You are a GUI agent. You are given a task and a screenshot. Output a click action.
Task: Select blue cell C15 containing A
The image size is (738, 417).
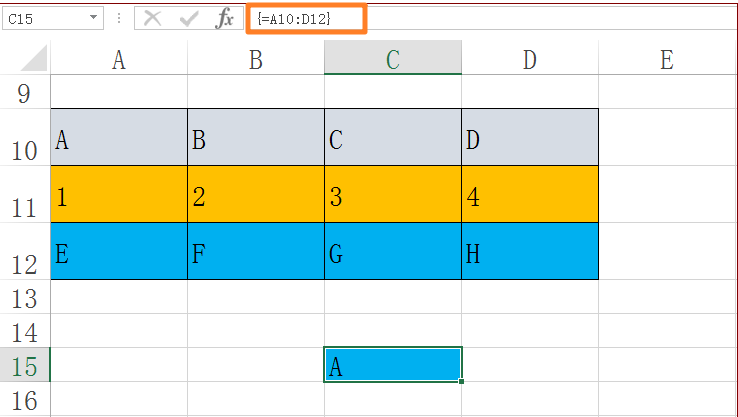(393, 365)
